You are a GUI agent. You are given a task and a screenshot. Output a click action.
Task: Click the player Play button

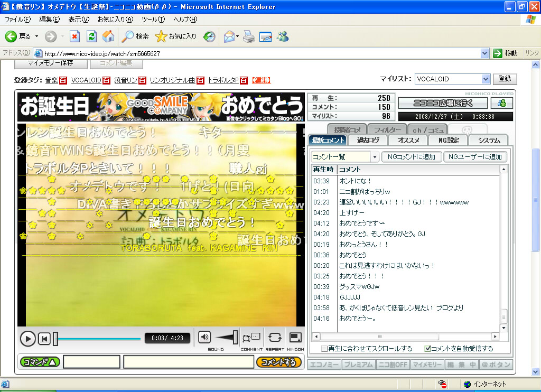point(27,339)
